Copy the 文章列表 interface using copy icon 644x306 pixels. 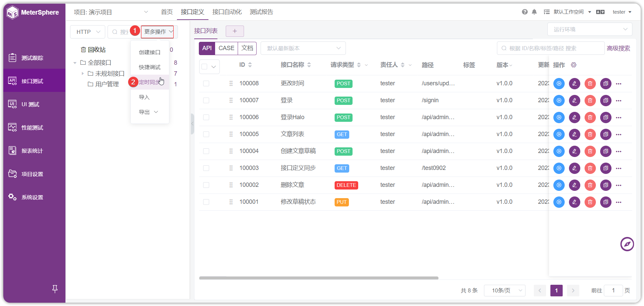pyautogui.click(x=606, y=134)
